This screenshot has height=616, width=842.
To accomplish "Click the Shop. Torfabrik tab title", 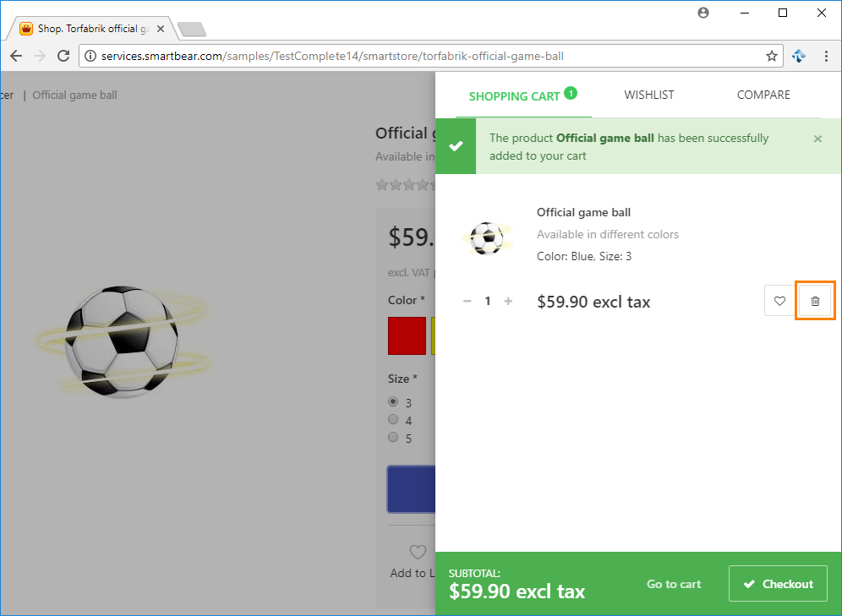I will click(x=93, y=29).
